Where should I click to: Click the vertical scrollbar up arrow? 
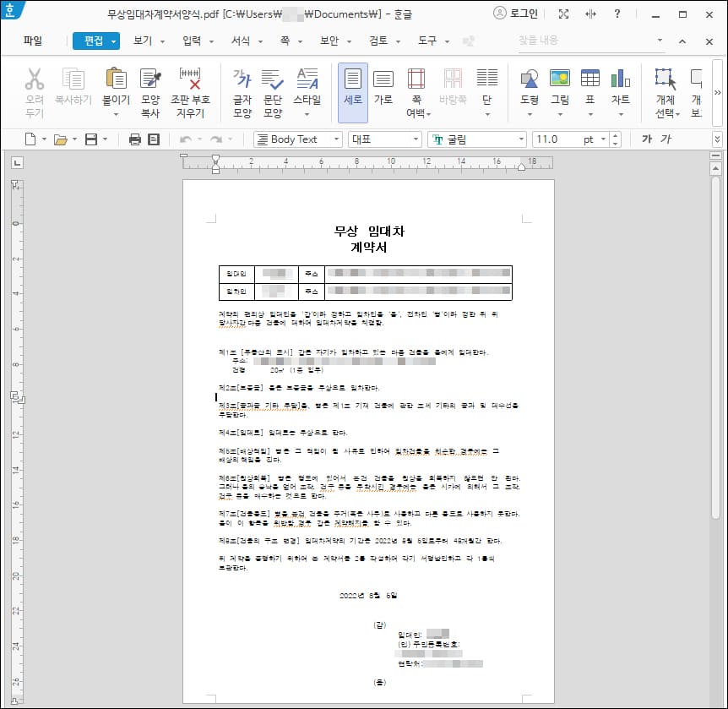(716, 169)
